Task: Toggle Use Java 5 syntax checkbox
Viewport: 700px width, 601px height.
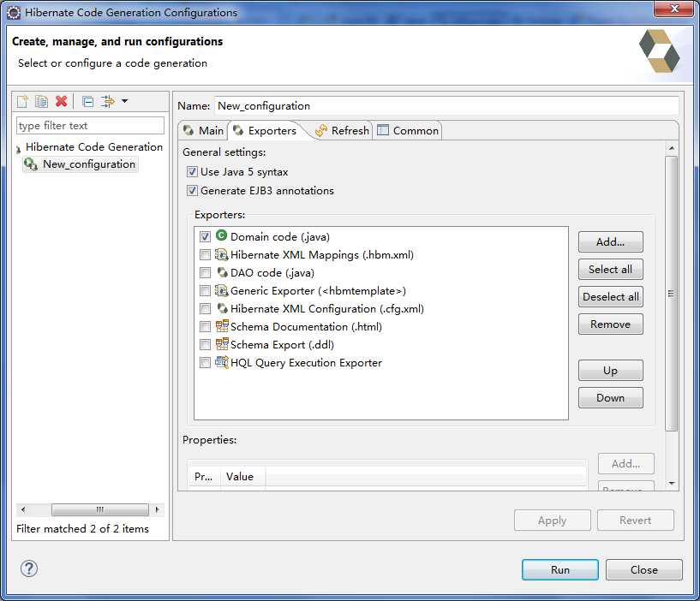Action: pos(192,172)
